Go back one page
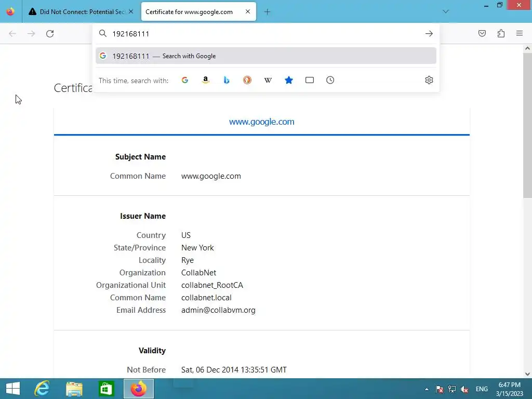Image resolution: width=532 pixels, height=399 pixels. pos(12,33)
